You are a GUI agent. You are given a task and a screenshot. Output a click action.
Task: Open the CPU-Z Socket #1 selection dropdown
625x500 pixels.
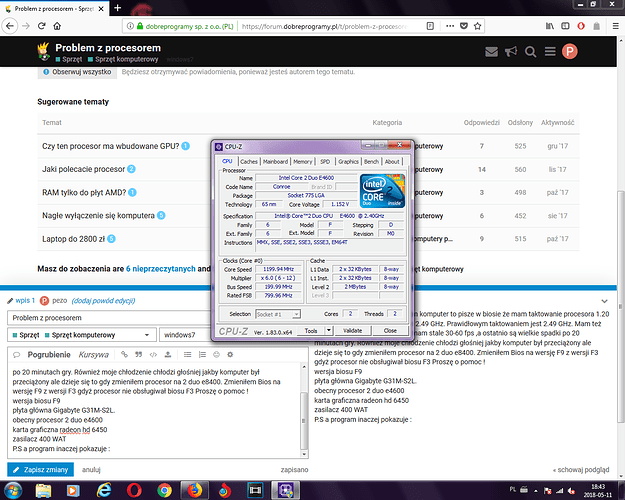coord(278,314)
